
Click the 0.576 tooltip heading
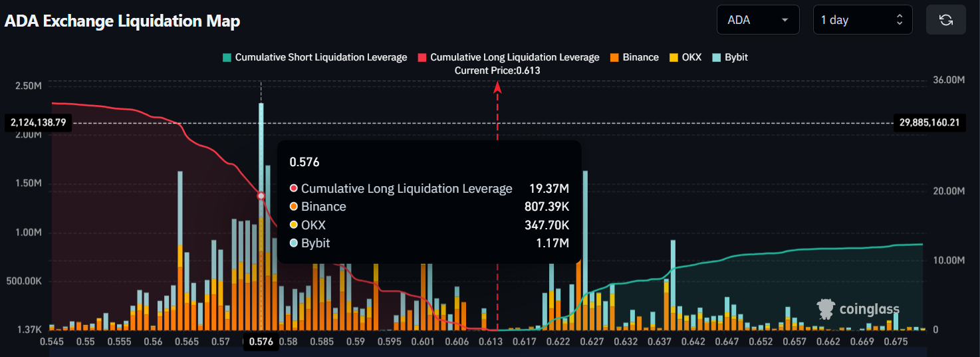305,162
